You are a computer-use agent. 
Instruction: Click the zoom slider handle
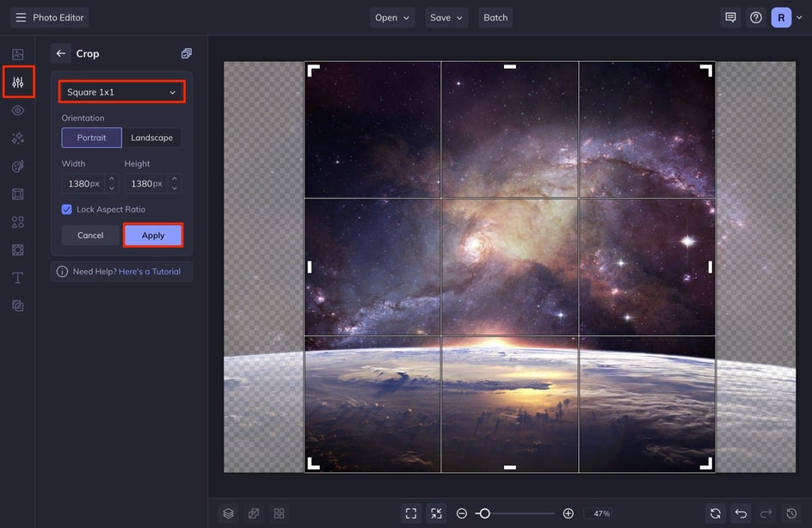pyautogui.click(x=484, y=513)
